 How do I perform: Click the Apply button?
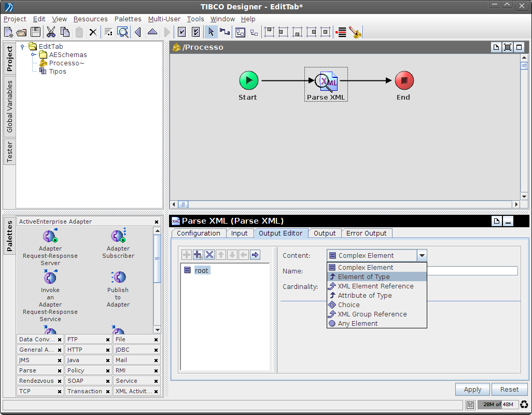[472, 389]
